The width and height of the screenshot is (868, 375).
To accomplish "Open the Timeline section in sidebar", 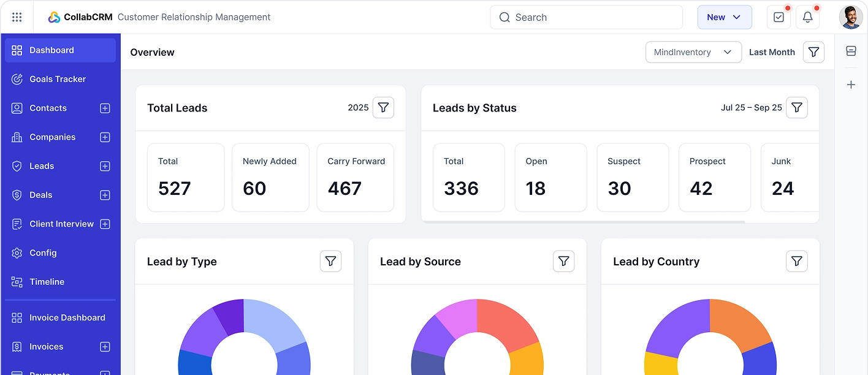I will pyautogui.click(x=47, y=281).
